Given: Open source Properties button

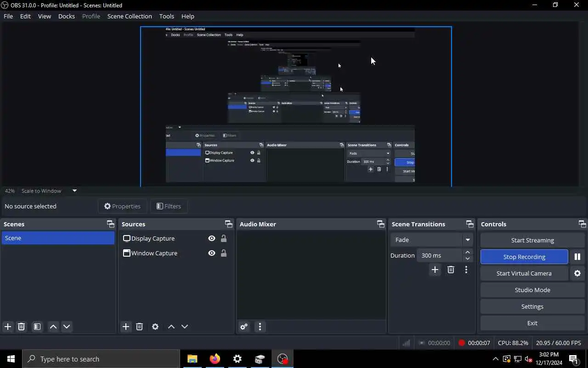Looking at the screenshot, I should point(122,206).
